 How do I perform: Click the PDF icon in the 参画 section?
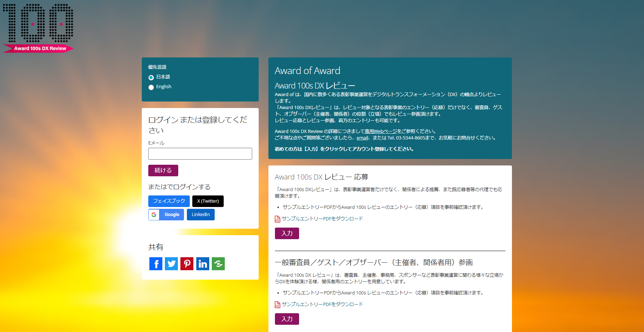pos(277,305)
